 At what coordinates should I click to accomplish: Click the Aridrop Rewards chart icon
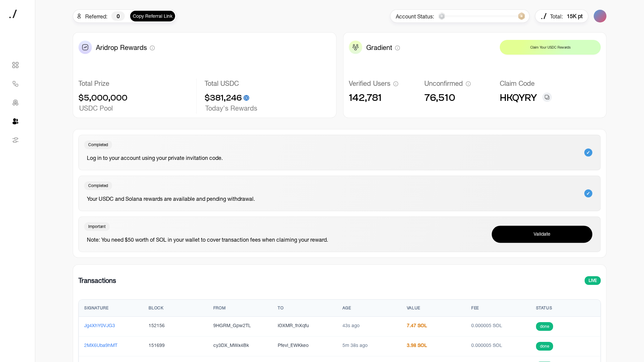point(85,47)
